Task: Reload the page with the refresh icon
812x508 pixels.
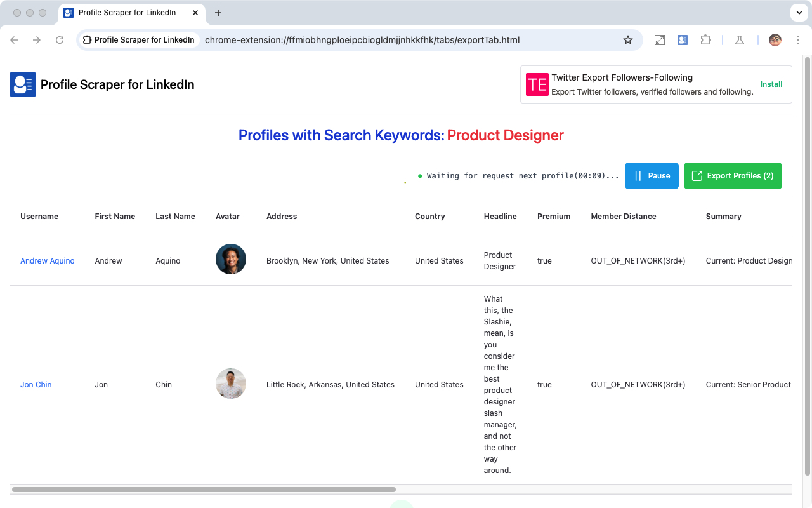Action: [x=60, y=40]
